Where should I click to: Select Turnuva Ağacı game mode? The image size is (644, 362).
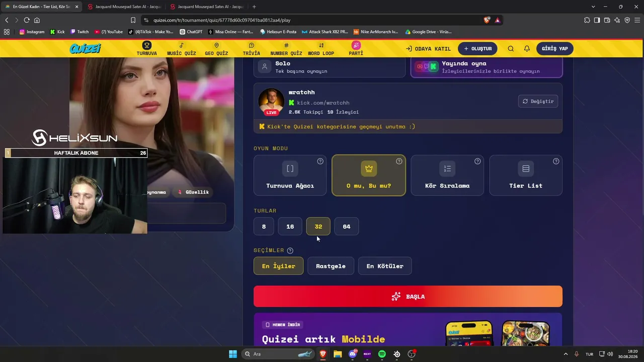tap(290, 175)
